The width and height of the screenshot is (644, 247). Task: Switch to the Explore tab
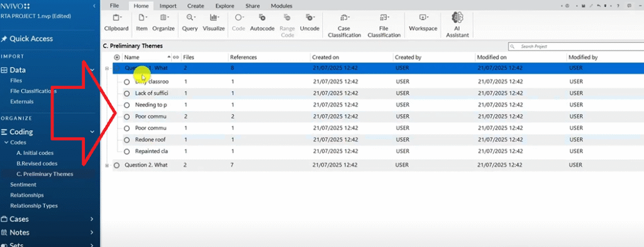[x=225, y=6]
